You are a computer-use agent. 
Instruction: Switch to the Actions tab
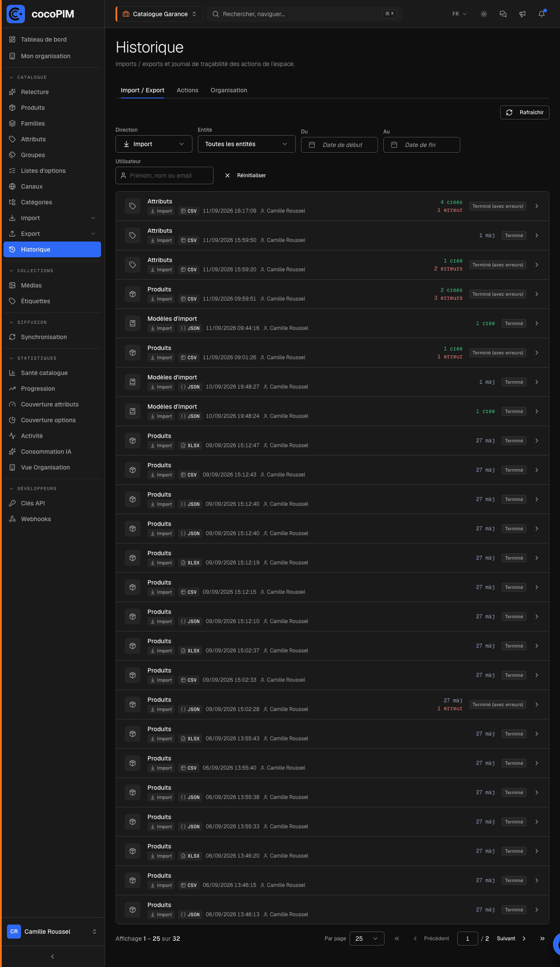pyautogui.click(x=187, y=90)
